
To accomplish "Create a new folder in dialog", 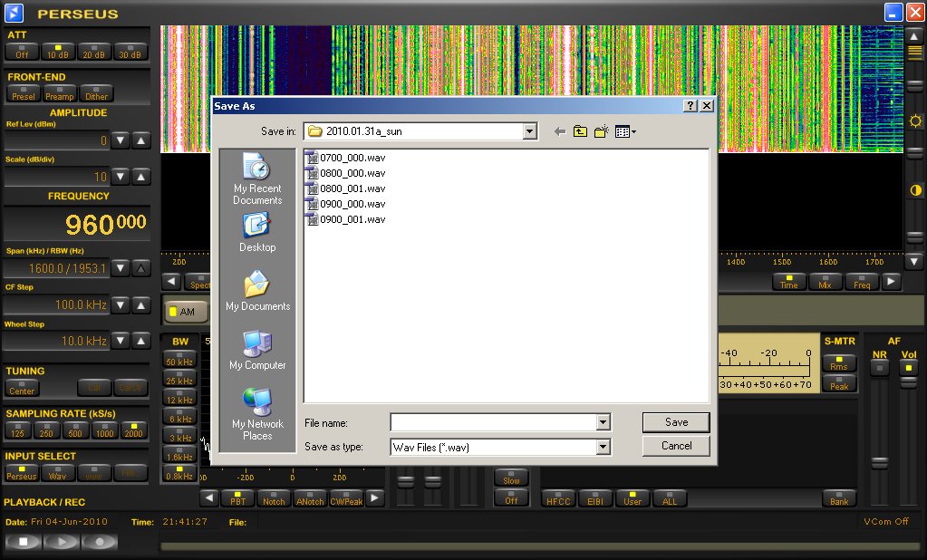I will 602,131.
